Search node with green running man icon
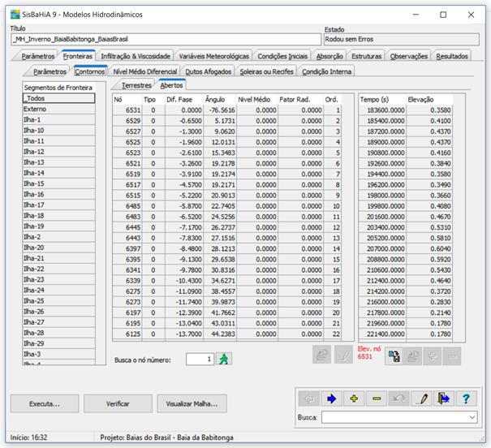 tap(224, 359)
